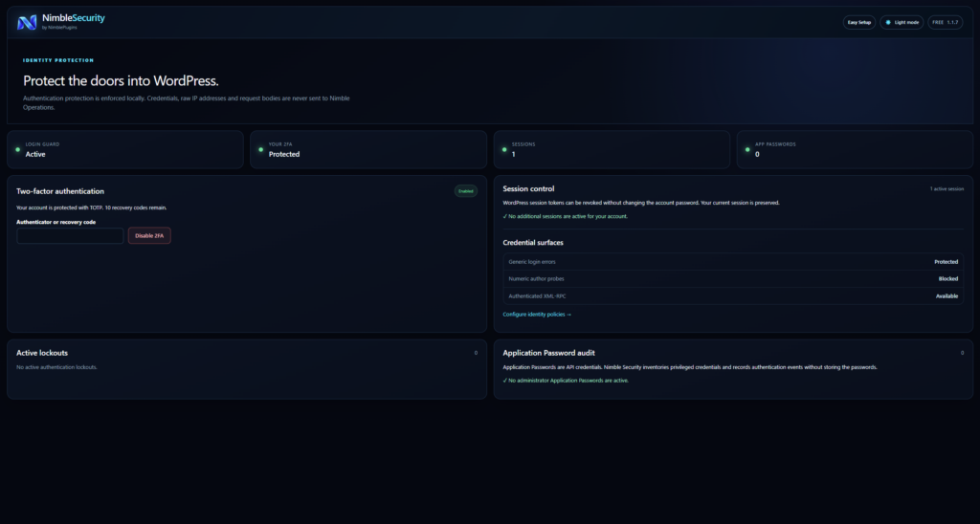Click the Protected status value

946,262
